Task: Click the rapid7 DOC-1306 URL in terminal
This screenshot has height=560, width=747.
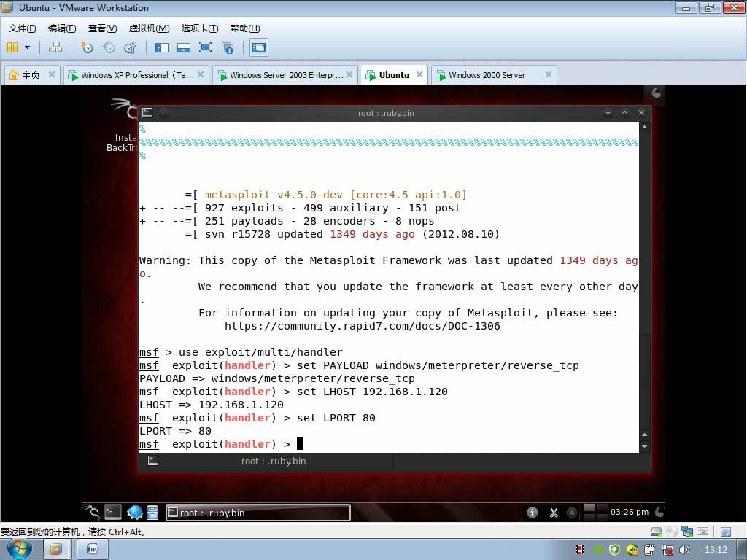Action: (363, 326)
